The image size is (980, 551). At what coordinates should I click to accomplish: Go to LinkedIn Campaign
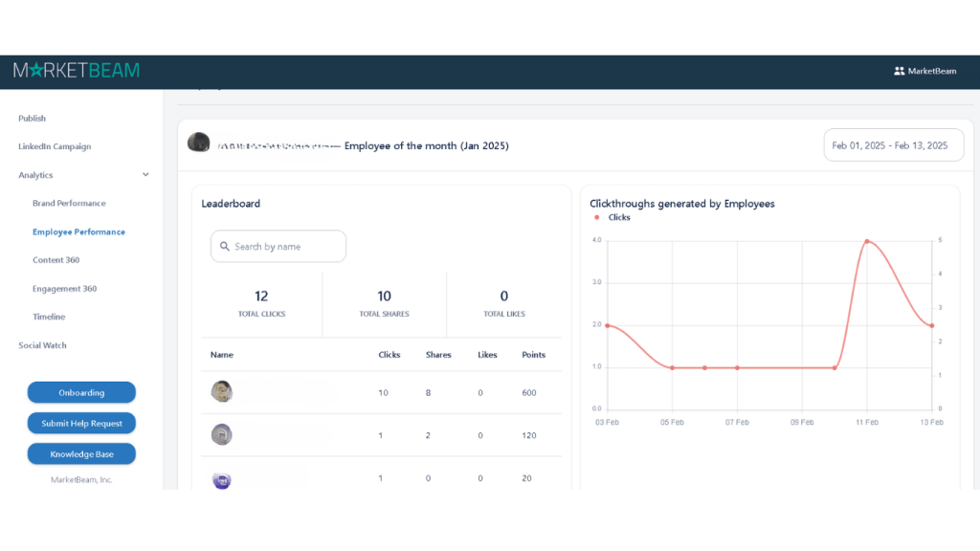point(55,146)
